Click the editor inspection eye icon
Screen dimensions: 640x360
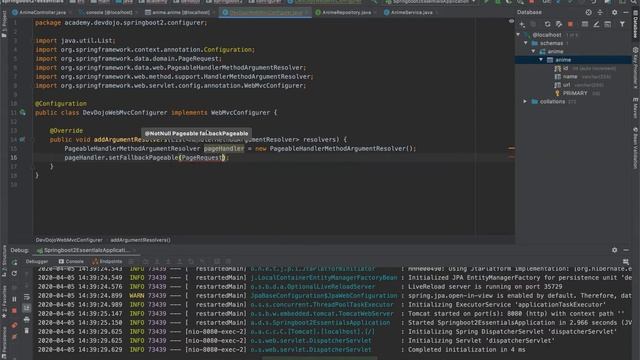(x=511, y=21)
